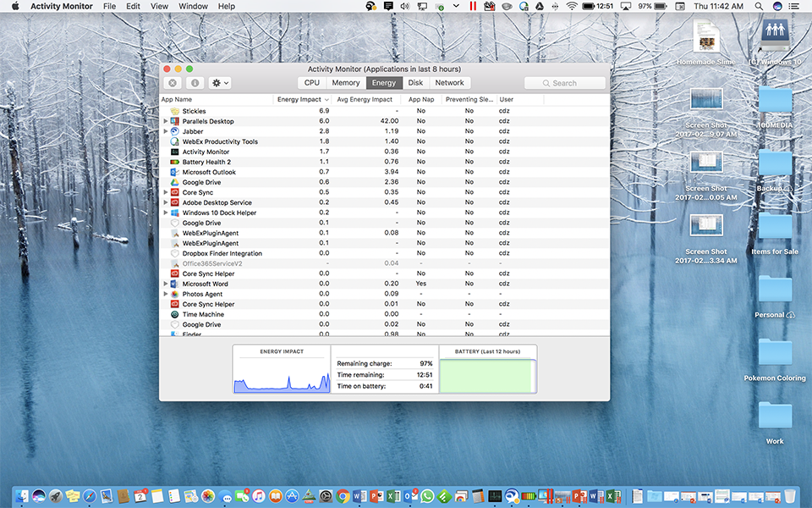812x508 pixels.
Task: Sort by the Avg Energy Impact column
Action: tap(366, 100)
